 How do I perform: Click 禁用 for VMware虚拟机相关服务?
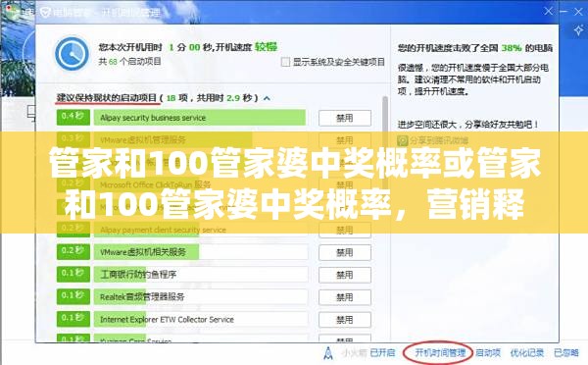coord(345,252)
